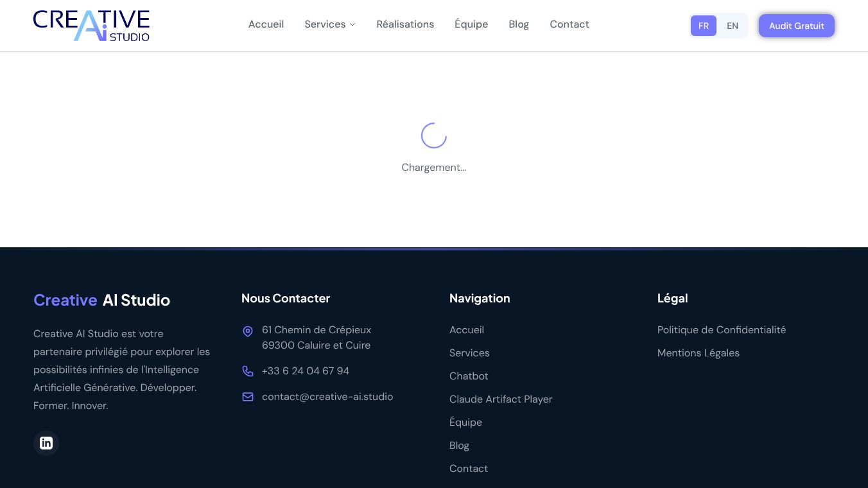
Task: Open the Politique de Confidentialité link
Action: (722, 330)
